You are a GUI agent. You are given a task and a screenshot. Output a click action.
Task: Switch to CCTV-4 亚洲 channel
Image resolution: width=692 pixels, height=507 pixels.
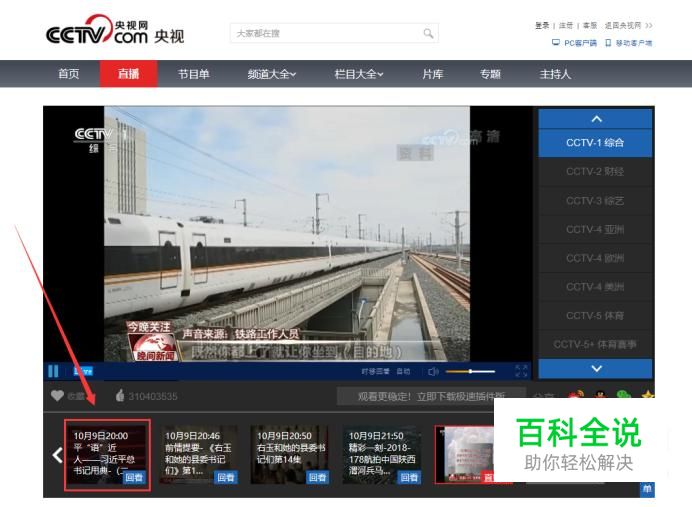point(595,229)
